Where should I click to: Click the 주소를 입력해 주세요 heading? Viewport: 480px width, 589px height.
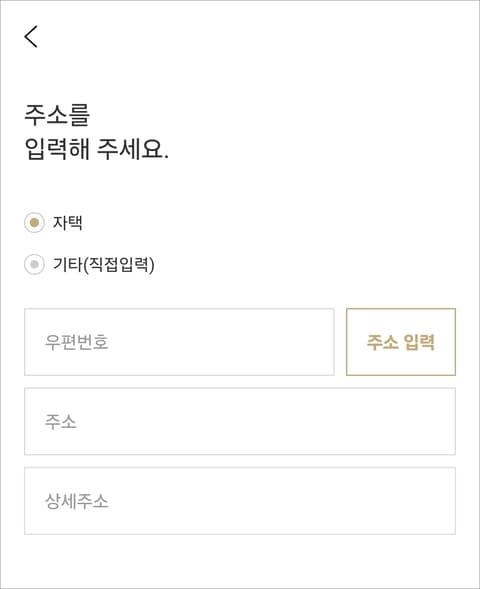[97, 132]
